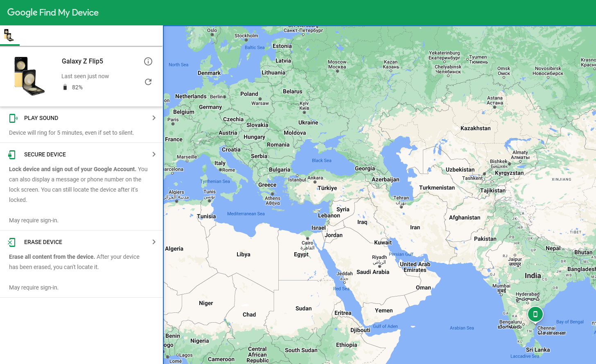This screenshot has width=596, height=364.
Task: Click the Google Find My Device header
Action: pos(52,12)
